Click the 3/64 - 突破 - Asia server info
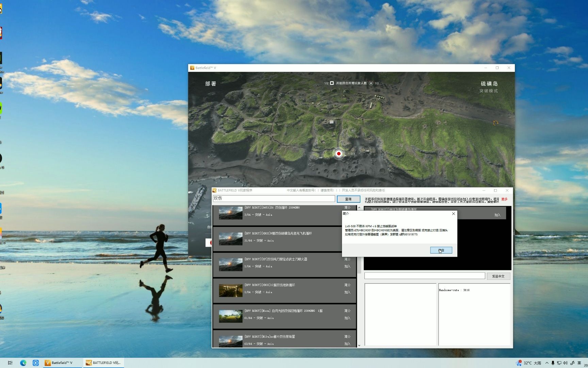This screenshot has height=368, width=588. 258,215
